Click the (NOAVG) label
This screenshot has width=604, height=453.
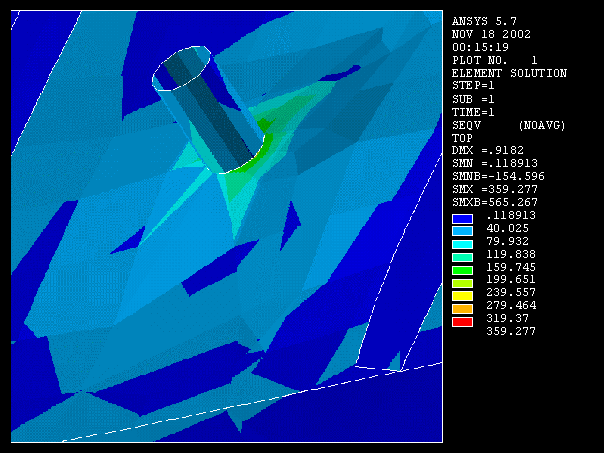542,125
